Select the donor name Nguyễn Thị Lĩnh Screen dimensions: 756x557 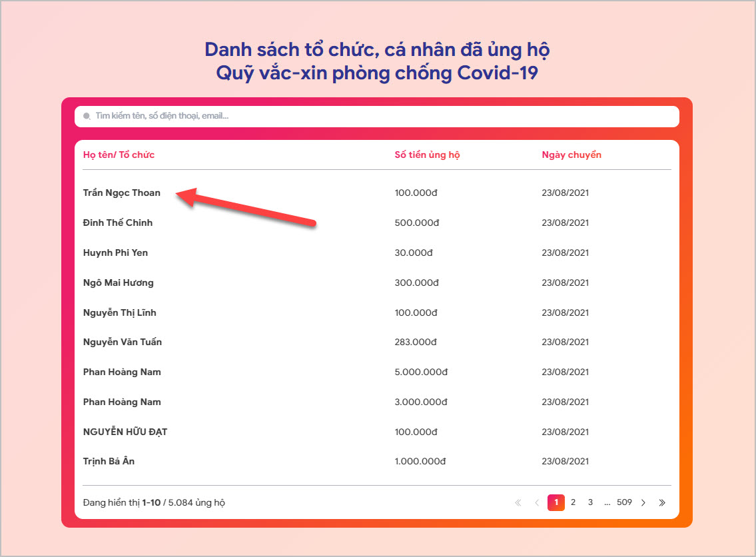pyautogui.click(x=120, y=313)
